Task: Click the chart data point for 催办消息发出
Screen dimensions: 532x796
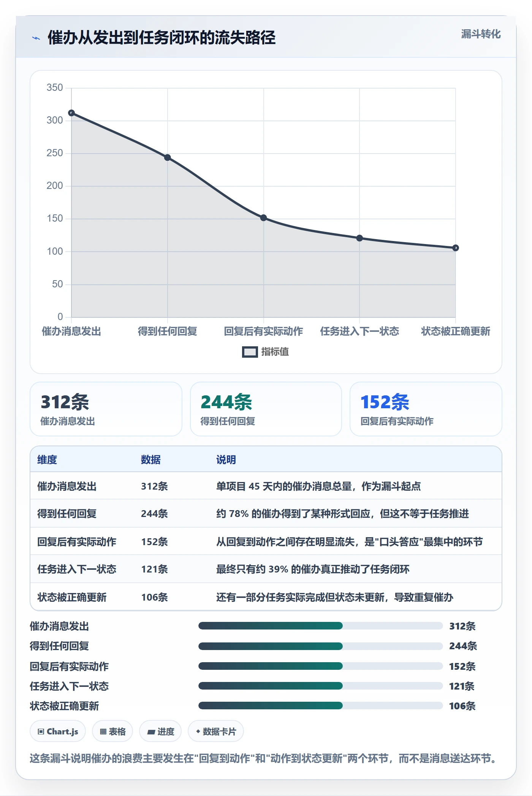Action: [x=71, y=113]
